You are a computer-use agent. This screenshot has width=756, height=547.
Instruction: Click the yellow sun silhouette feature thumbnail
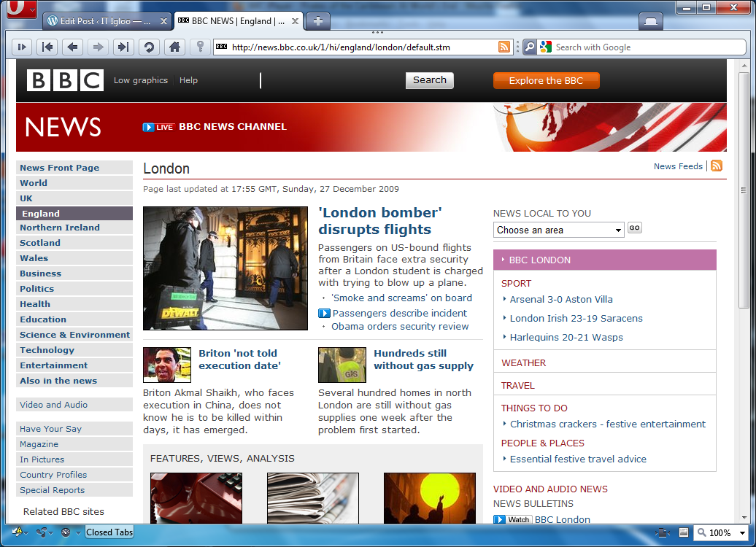[x=430, y=498]
